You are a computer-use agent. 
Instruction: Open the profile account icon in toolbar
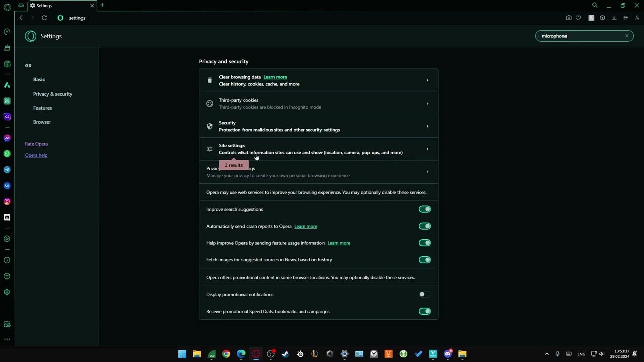pos(637,18)
